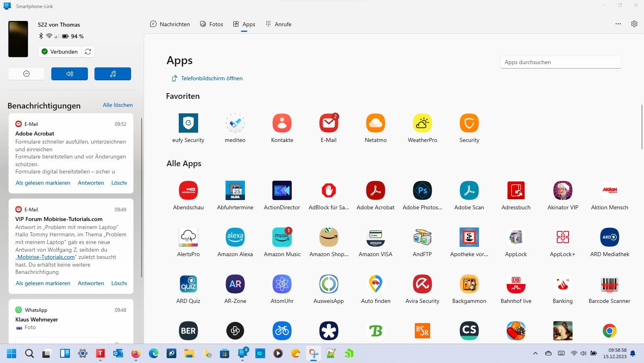This screenshot has width=644, height=363.
Task: Toggle phone sound volume button
Action: click(69, 74)
